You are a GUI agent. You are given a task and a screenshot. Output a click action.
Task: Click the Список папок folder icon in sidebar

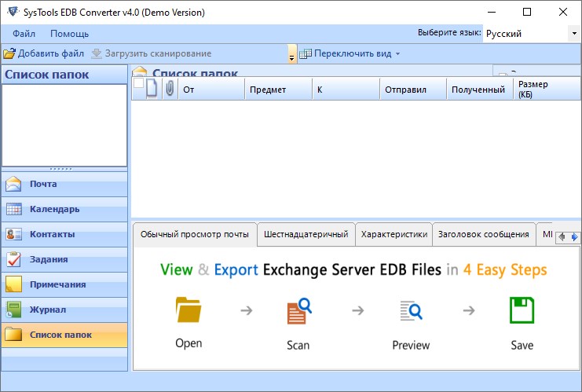[13, 335]
